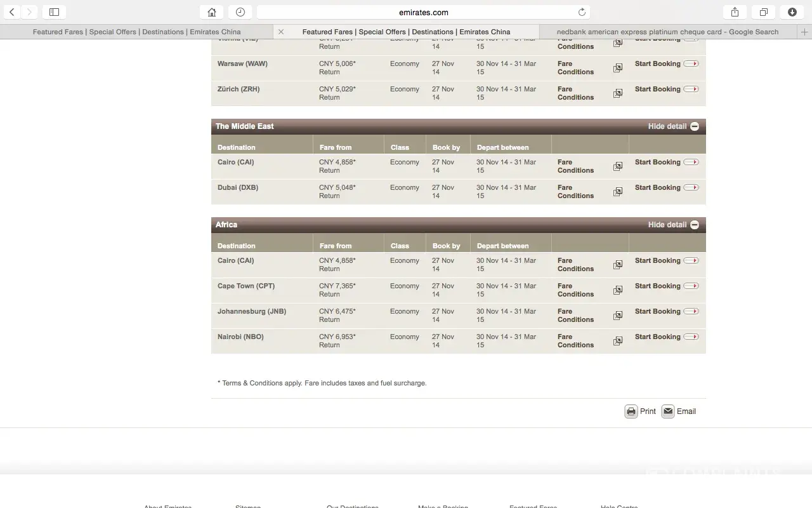Print the fares page
Screen dimensions: 812x508
(640, 411)
